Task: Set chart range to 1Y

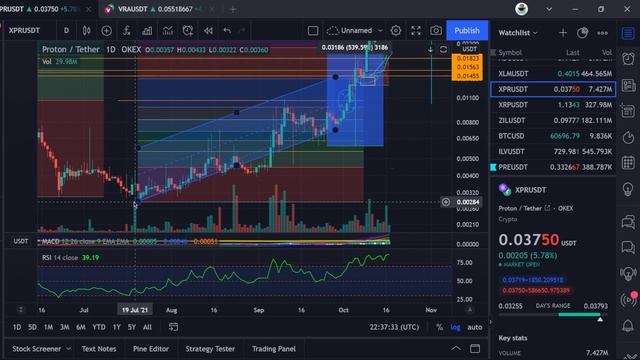Action: point(117,327)
